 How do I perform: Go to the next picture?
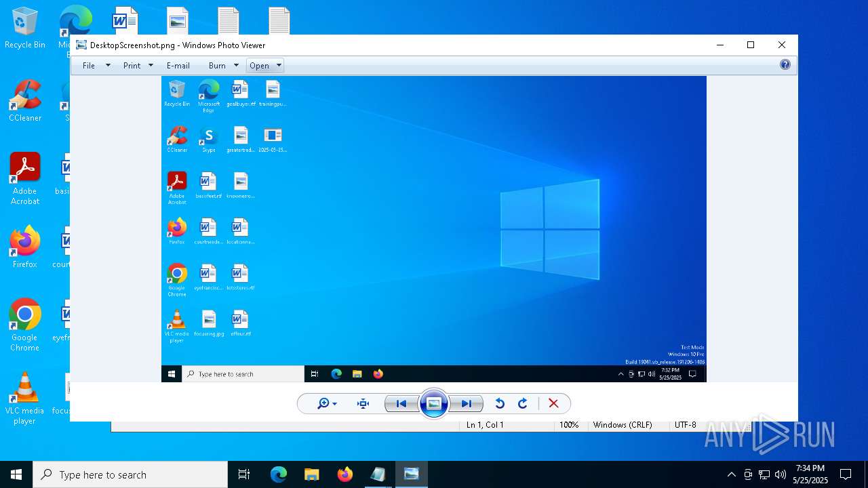click(x=467, y=404)
